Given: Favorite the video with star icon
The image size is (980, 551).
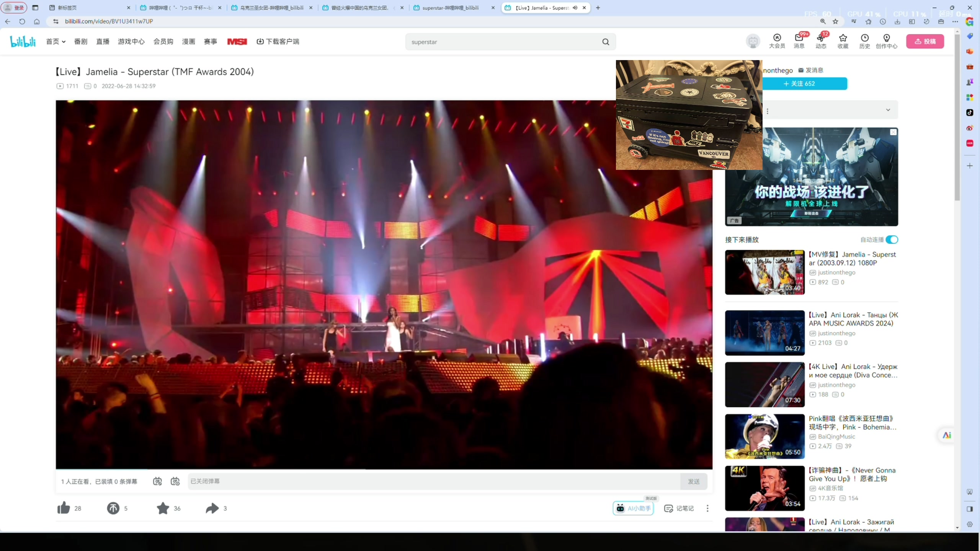Looking at the screenshot, I should click(163, 508).
